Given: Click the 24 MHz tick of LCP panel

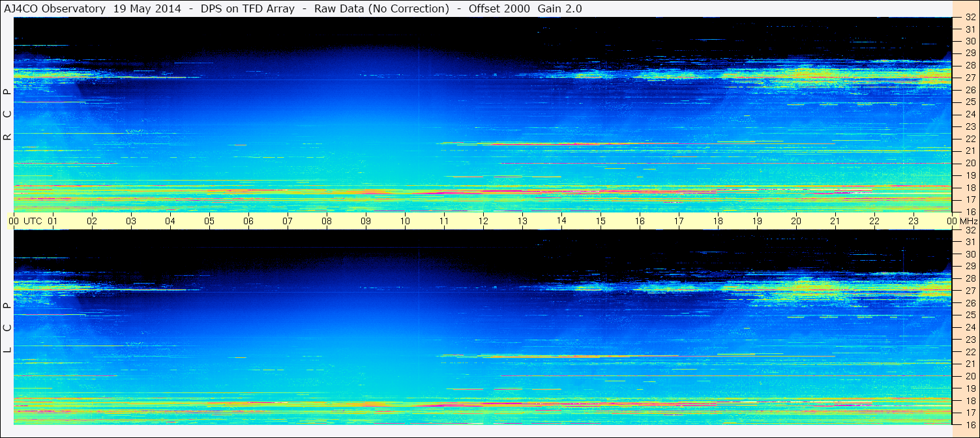Looking at the screenshot, I should (x=970, y=327).
